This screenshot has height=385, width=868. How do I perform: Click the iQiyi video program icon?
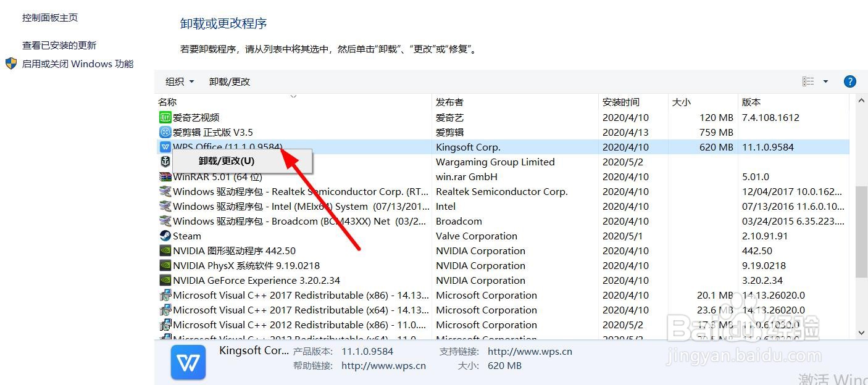click(x=165, y=117)
